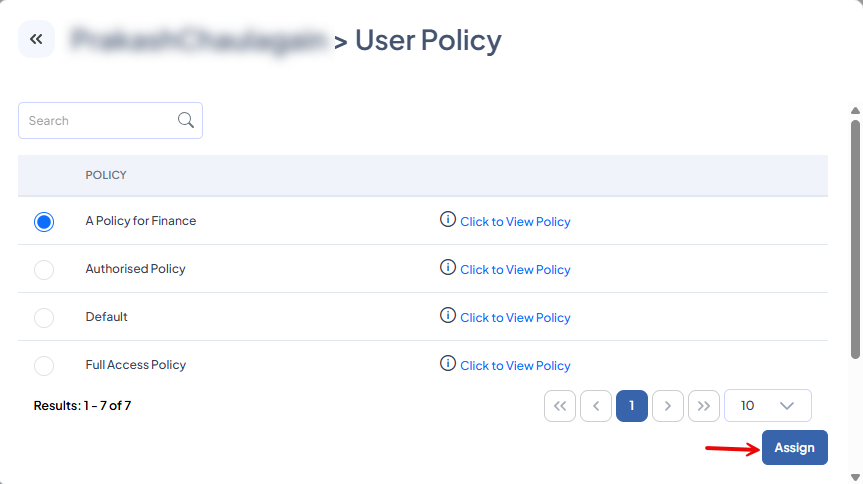Click info icon for Authorised Policy
The image size is (863, 484).
pyautogui.click(x=448, y=268)
